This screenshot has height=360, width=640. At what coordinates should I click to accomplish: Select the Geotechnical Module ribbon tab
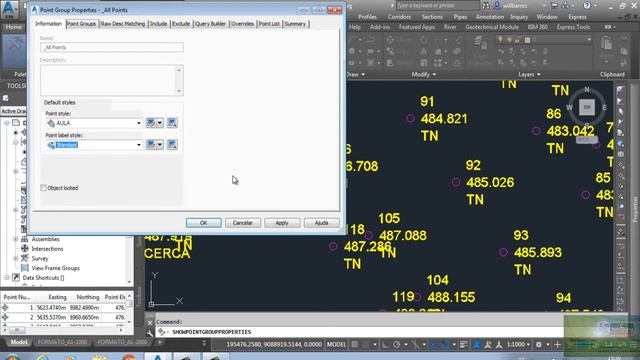pyautogui.click(x=492, y=27)
